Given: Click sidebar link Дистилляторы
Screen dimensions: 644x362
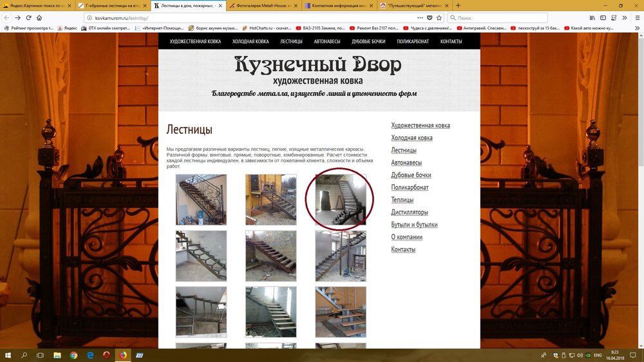Looking at the screenshot, I should coord(410,212).
